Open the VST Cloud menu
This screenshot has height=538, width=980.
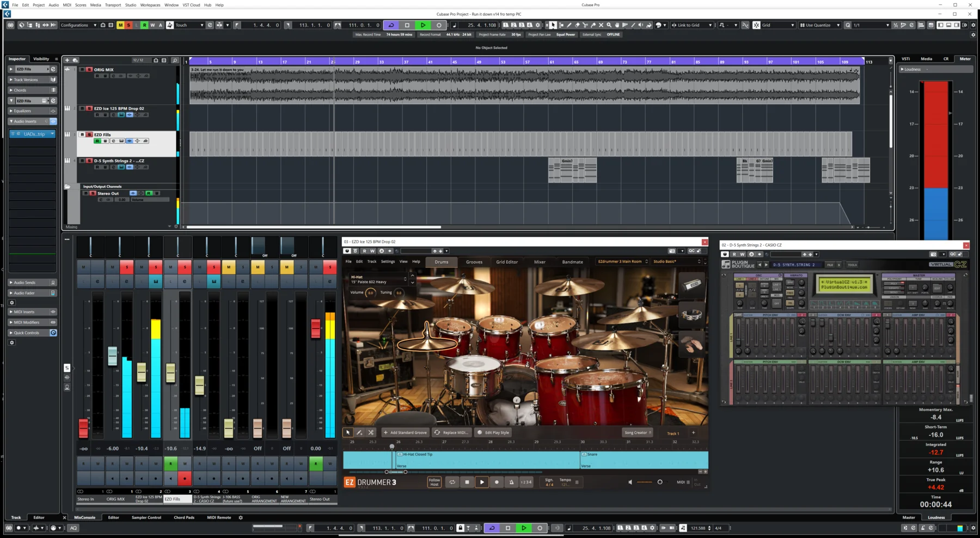(191, 5)
